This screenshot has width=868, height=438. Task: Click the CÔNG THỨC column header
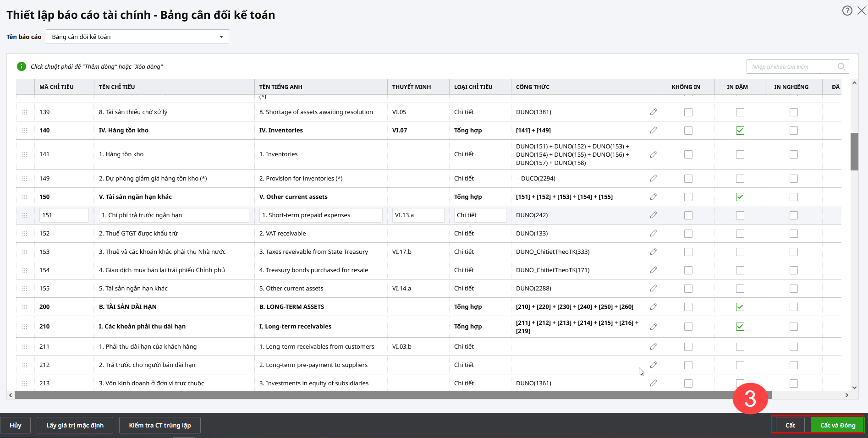click(533, 87)
